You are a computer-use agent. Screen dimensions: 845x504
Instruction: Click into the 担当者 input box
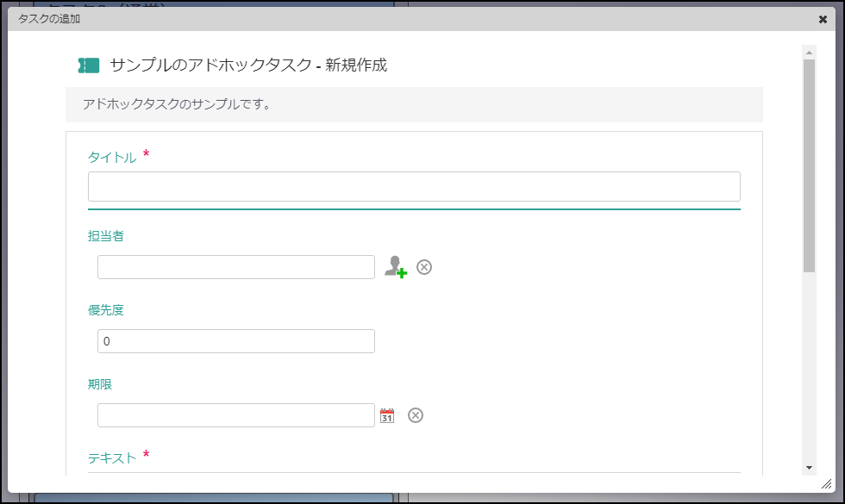pos(236,267)
